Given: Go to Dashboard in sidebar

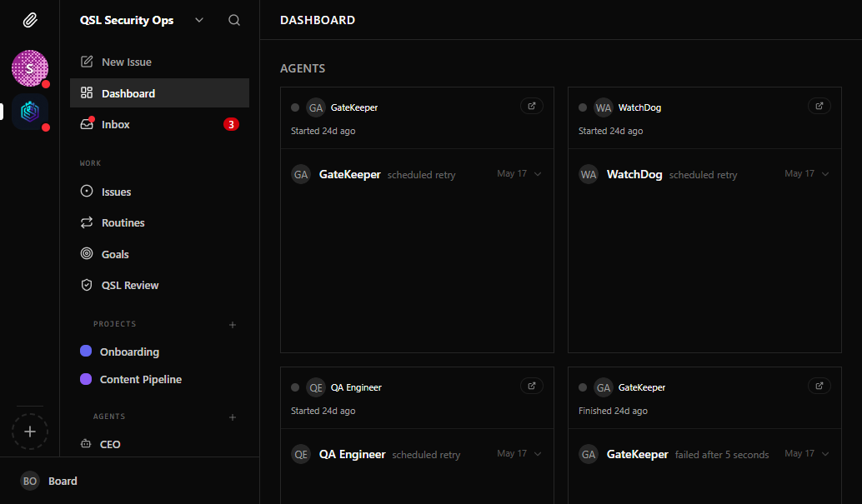Looking at the screenshot, I should pyautogui.click(x=159, y=92).
